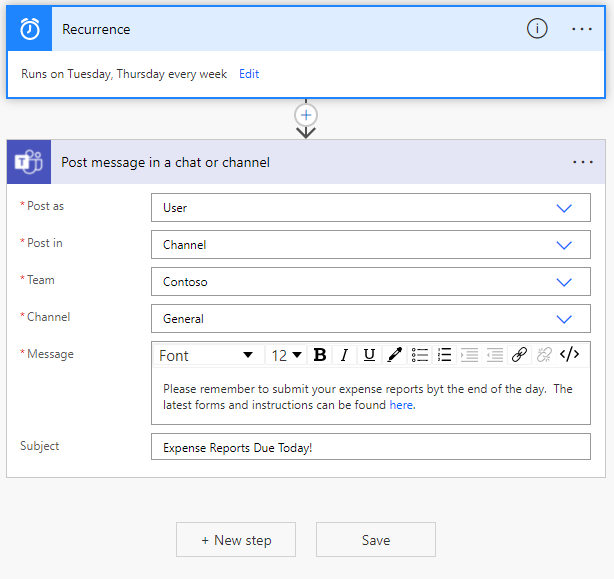Switch to HTML code view
Screen dimensions: 614x579
tap(569, 355)
